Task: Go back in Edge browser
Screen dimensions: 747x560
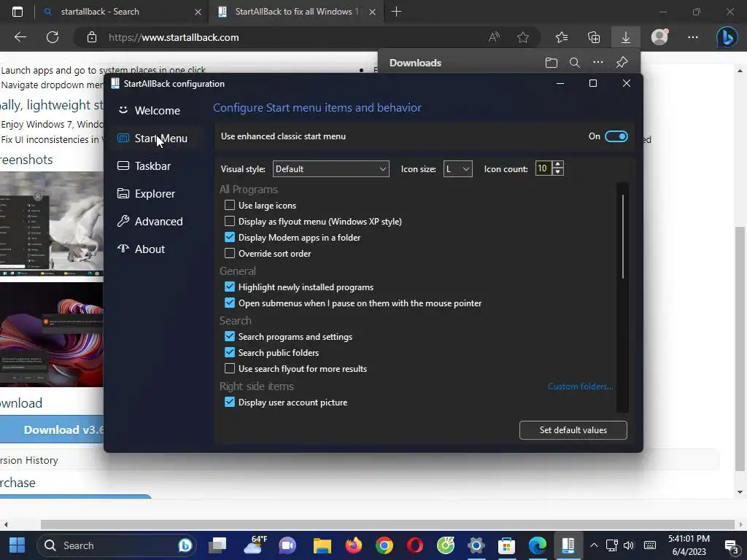Action: click(x=20, y=37)
